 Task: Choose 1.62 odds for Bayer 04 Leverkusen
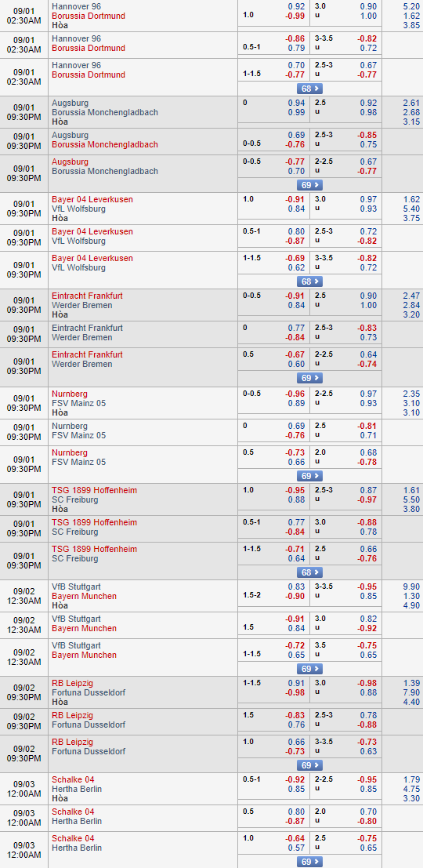tap(412, 199)
